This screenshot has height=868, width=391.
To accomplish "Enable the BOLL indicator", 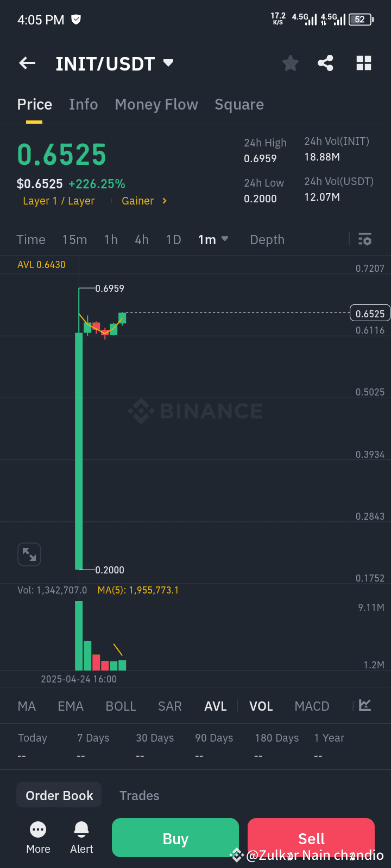I will click(x=121, y=706).
